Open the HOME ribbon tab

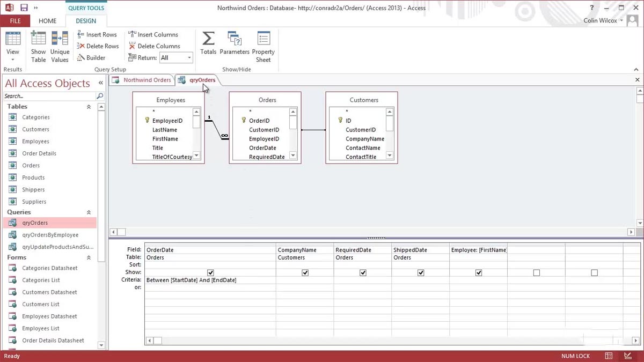click(x=47, y=21)
